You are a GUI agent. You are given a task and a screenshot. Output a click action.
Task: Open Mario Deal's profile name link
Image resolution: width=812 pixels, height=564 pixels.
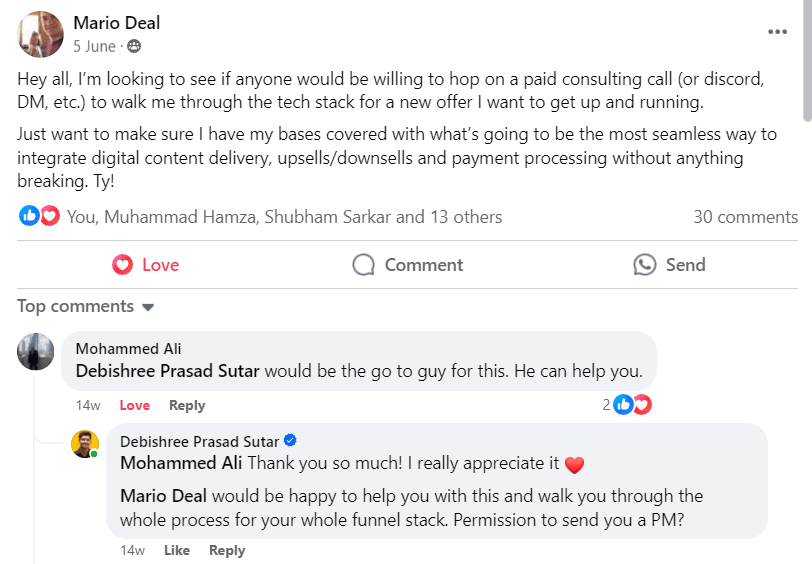pyautogui.click(x=117, y=23)
